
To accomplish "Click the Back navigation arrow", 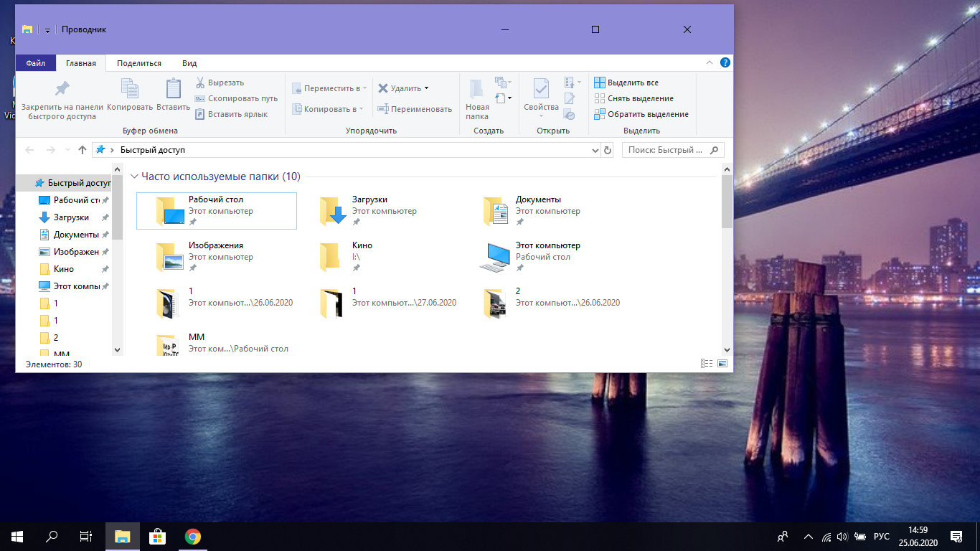I will point(29,150).
